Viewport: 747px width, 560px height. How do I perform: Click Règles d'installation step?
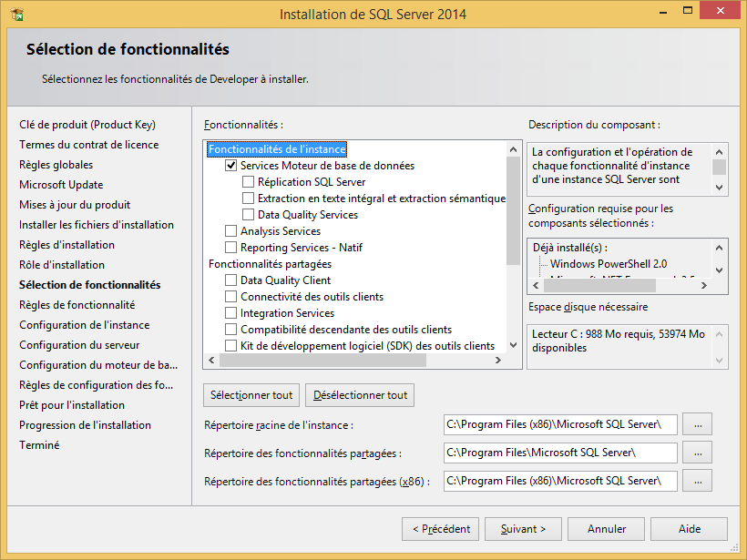tap(67, 245)
